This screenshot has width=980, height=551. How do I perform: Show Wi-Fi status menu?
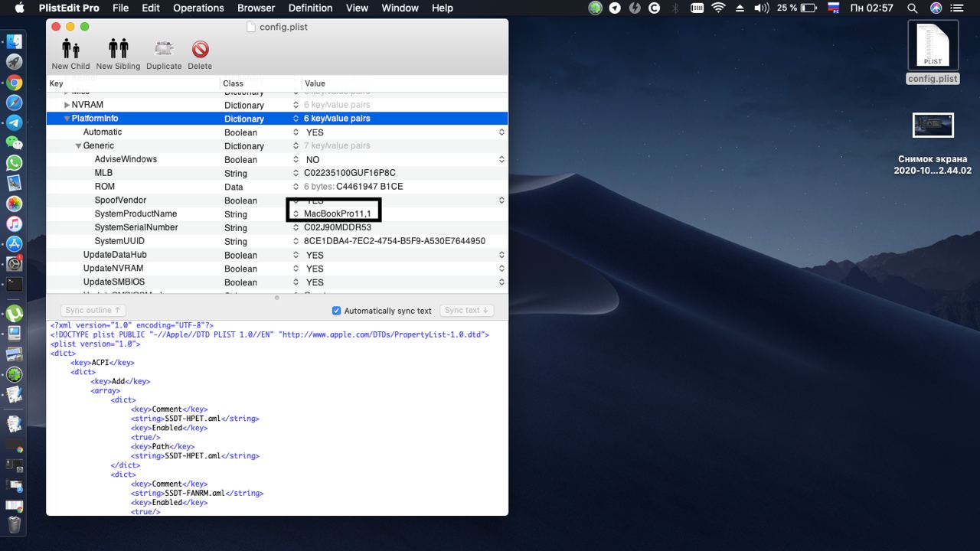[717, 8]
